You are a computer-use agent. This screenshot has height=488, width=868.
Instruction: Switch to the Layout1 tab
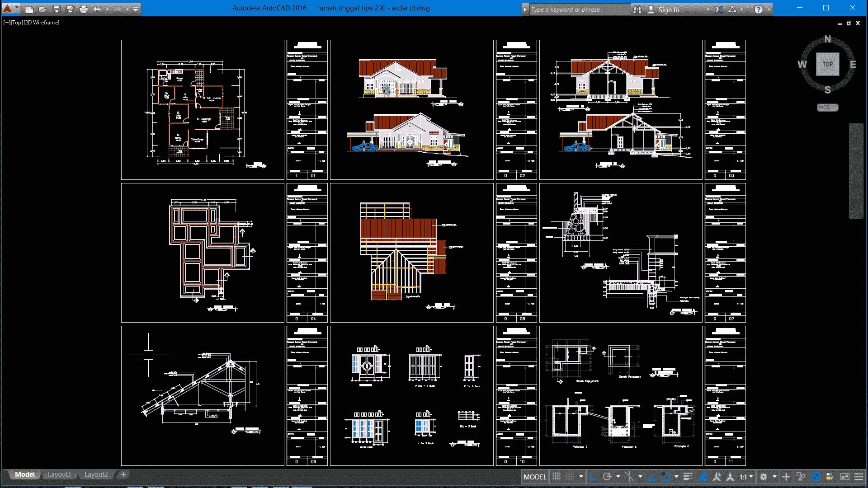point(59,474)
